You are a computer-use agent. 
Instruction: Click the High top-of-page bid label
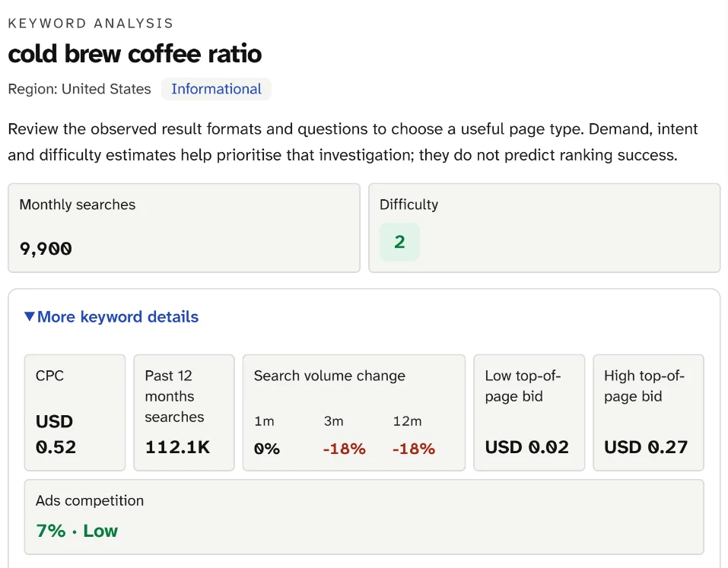point(644,386)
